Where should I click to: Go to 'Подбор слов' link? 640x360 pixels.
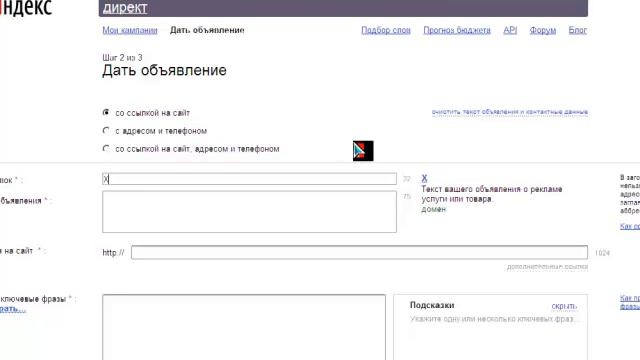(x=386, y=30)
